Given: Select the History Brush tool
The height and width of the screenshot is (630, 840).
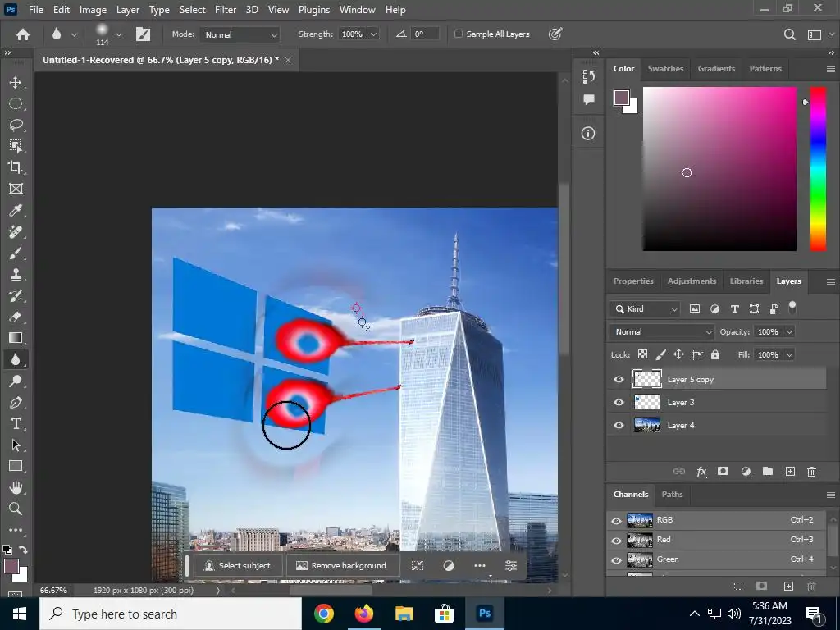Looking at the screenshot, I should 16,295.
